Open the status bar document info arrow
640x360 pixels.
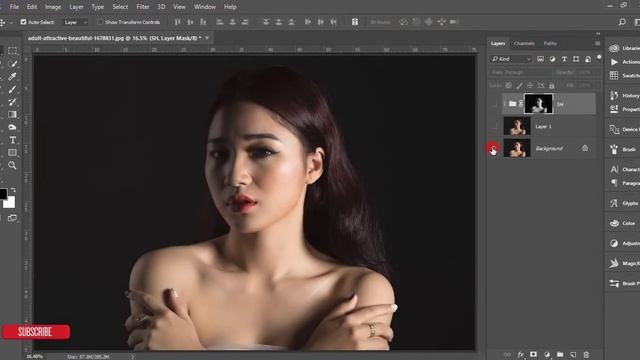133,357
